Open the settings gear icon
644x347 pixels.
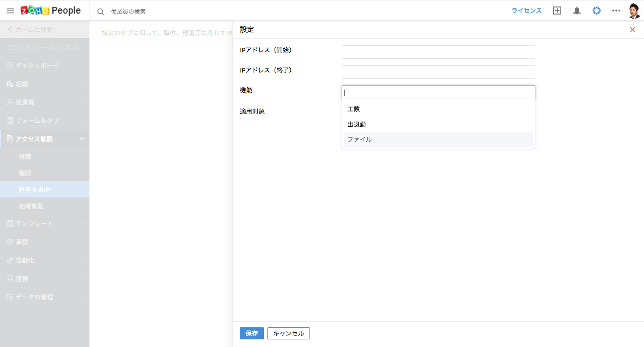click(x=597, y=11)
